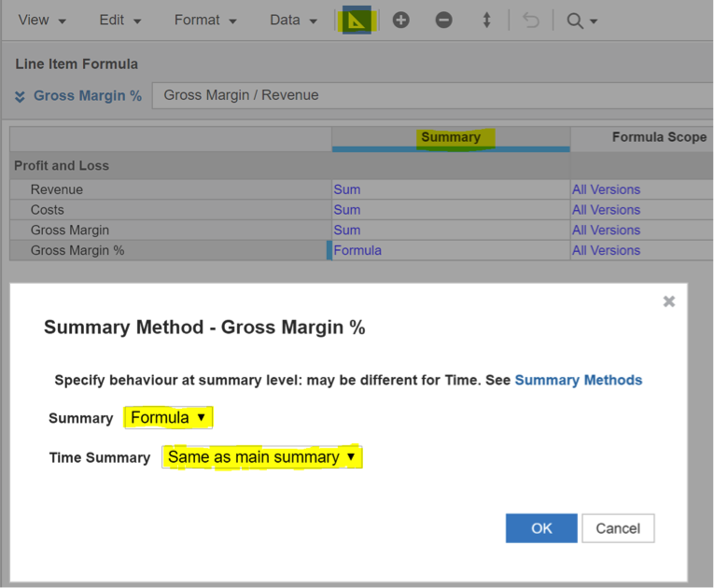Image resolution: width=714 pixels, height=588 pixels.
Task: Click Cancel in Summary Method dialog
Action: point(618,528)
